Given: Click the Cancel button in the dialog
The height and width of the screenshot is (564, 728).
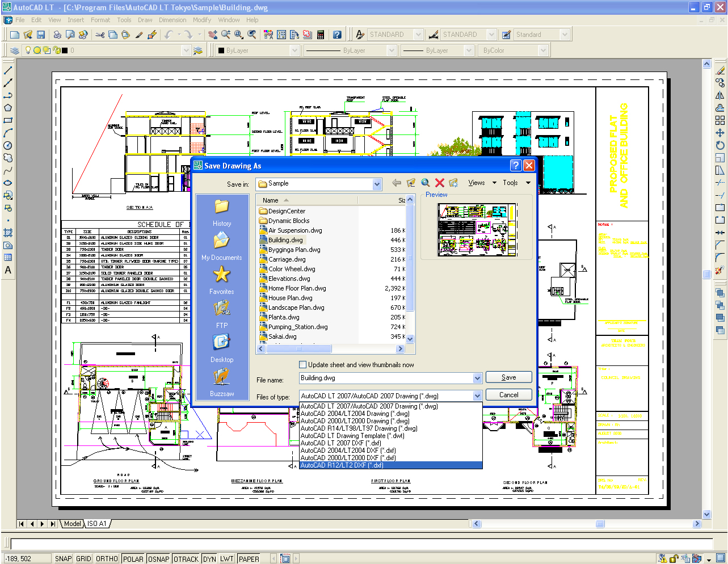Looking at the screenshot, I should (x=509, y=395).
